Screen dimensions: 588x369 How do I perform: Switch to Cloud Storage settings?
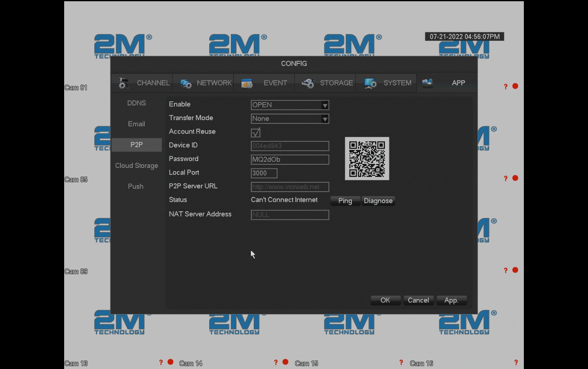(136, 165)
